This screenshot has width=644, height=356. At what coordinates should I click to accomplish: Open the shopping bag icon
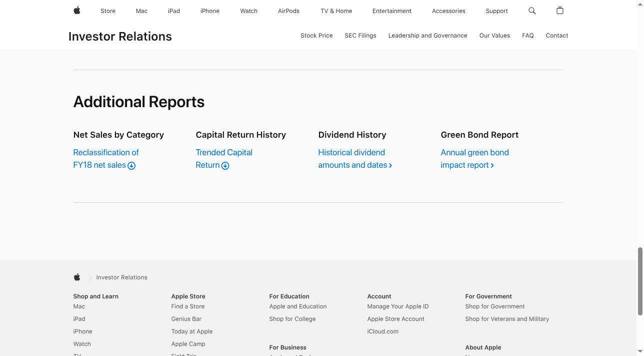coord(560,11)
